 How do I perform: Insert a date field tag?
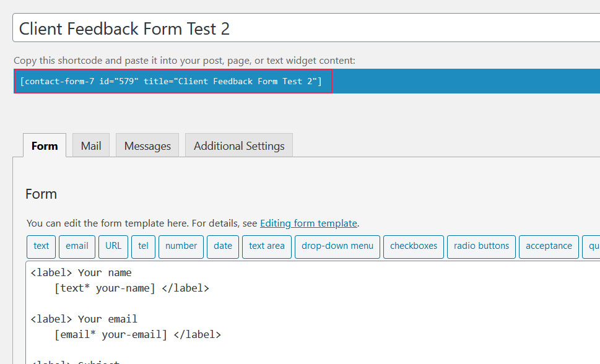(x=222, y=246)
